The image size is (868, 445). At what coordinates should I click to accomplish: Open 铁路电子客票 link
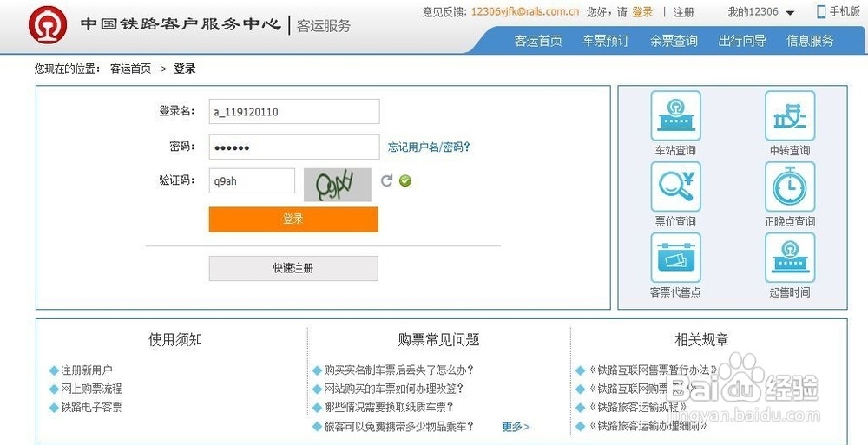pos(91,408)
